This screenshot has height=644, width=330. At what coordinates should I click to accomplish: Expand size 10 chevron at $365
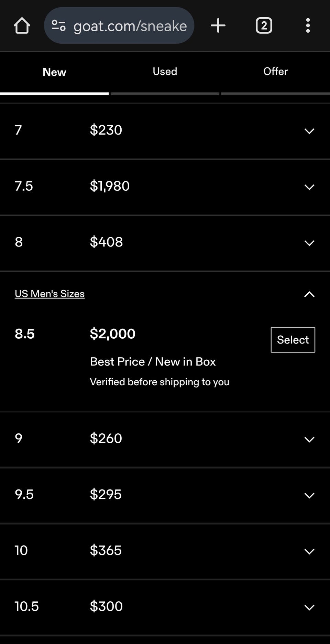(x=309, y=551)
